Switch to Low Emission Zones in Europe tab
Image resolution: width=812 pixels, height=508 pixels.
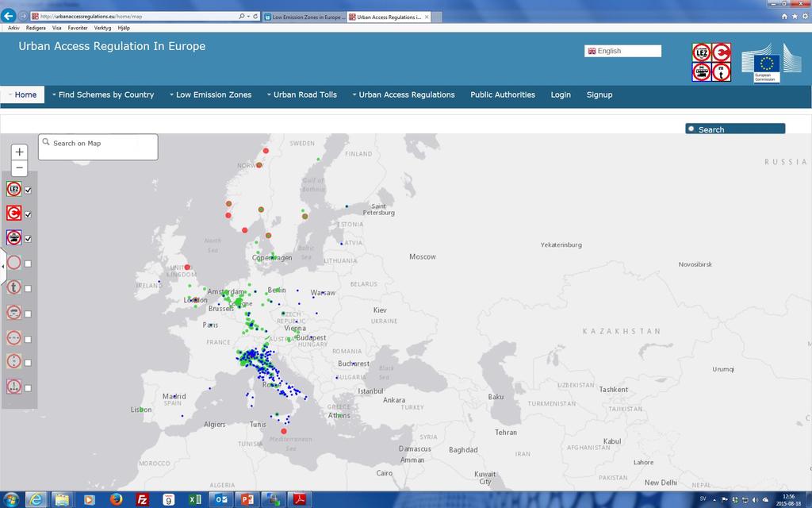[x=304, y=17]
